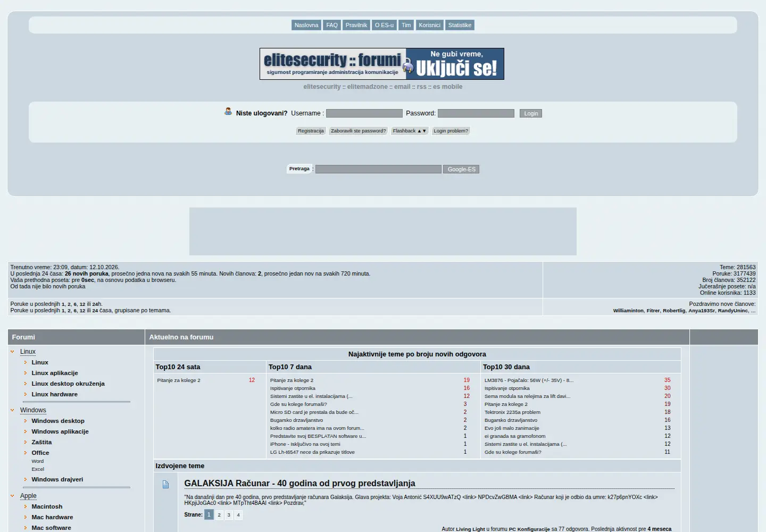Follow the rss link under banner
The width and height of the screenshot is (766, 532).
[422, 87]
